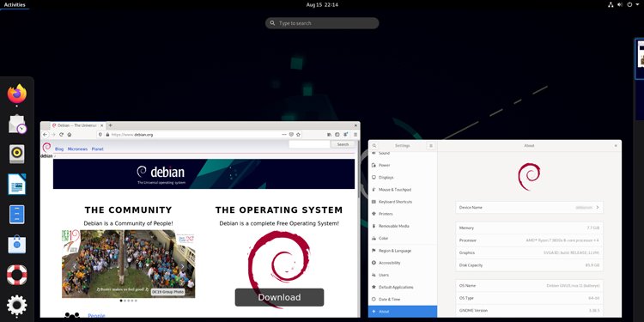Select Keyboard Shortcuts in Settings
The image size is (644, 322).
click(x=403, y=202)
